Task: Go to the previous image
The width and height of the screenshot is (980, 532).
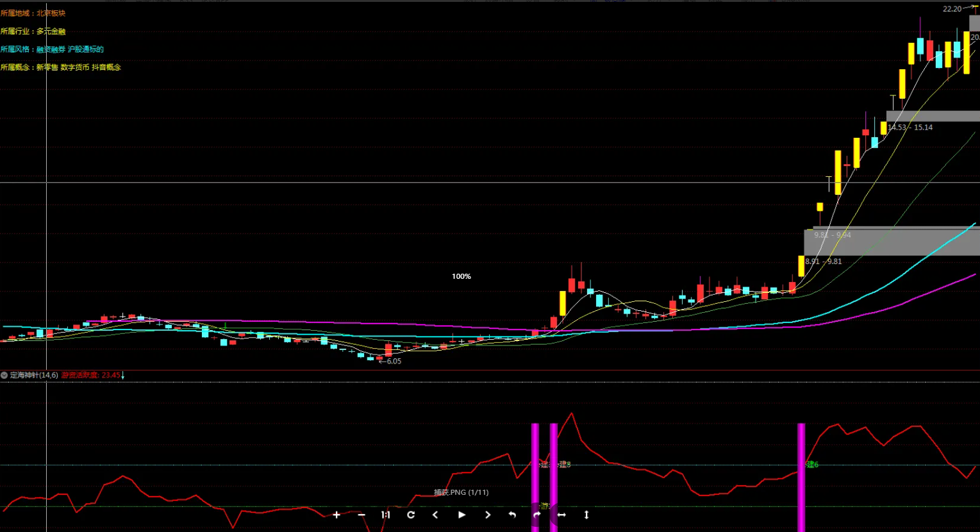Action: coord(435,515)
